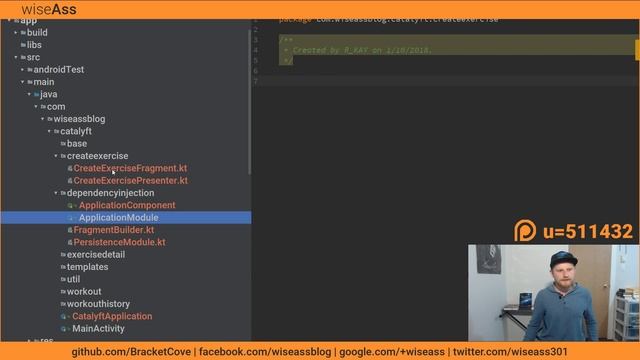640x360 pixels.
Task: Select the workout package name
Action: [x=84, y=291]
